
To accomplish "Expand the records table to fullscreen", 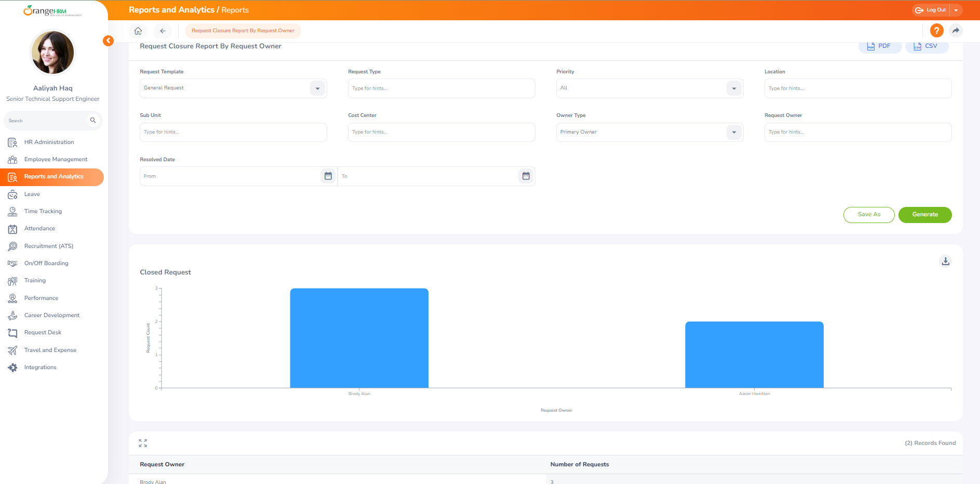I will click(143, 443).
